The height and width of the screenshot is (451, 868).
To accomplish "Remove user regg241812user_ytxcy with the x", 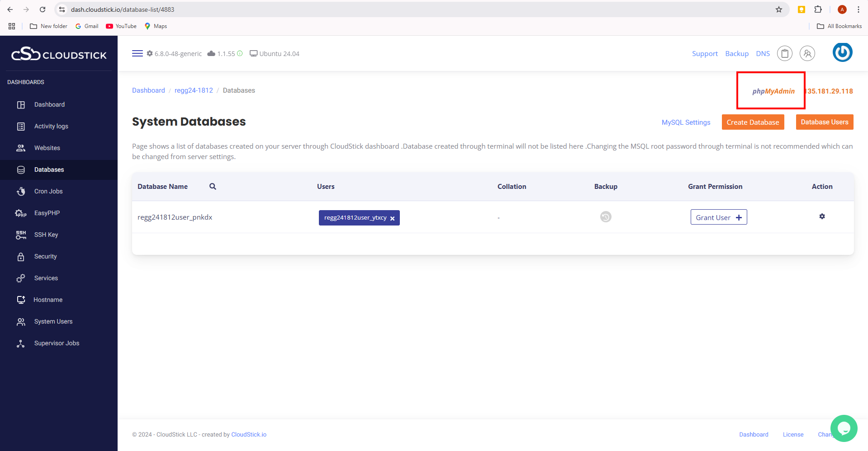I will pyautogui.click(x=392, y=218).
